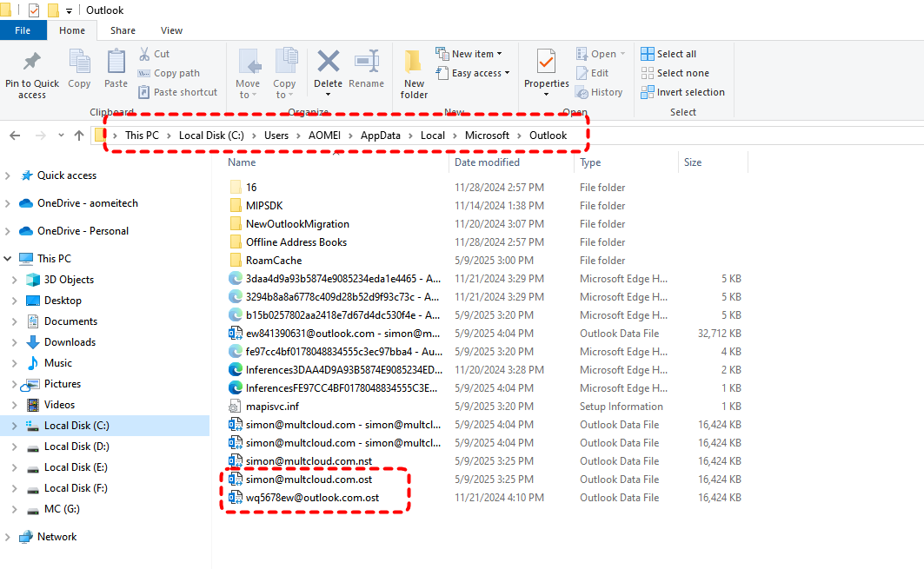Click Open in the ribbon Open group
This screenshot has width=924, height=569.
click(x=600, y=54)
